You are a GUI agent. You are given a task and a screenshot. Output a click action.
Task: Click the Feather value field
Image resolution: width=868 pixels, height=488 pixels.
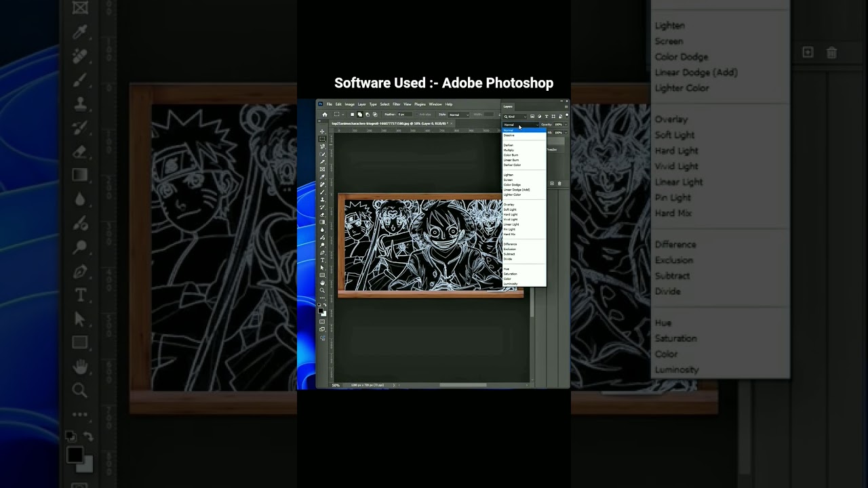406,115
